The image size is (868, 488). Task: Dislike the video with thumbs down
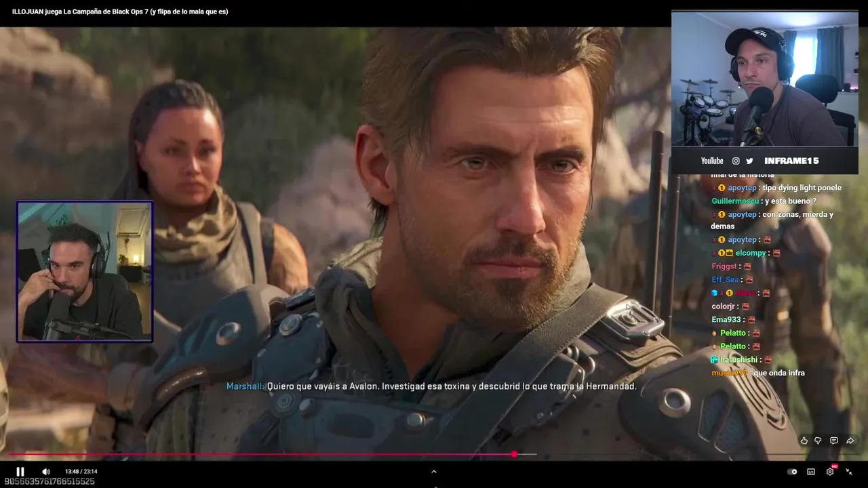click(818, 441)
